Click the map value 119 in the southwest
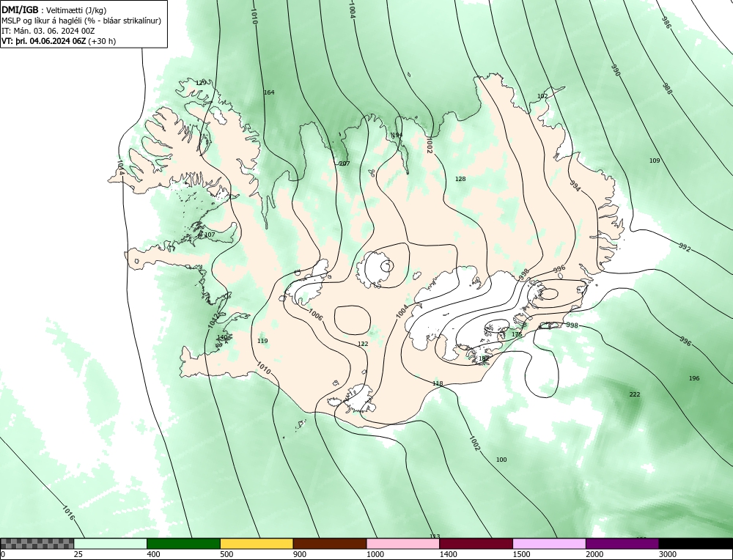733x560 pixels. (x=262, y=341)
